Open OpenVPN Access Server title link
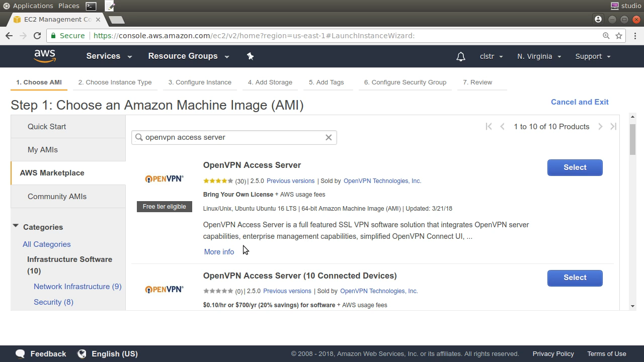Viewport: 644px width, 362px height. pyautogui.click(x=252, y=165)
